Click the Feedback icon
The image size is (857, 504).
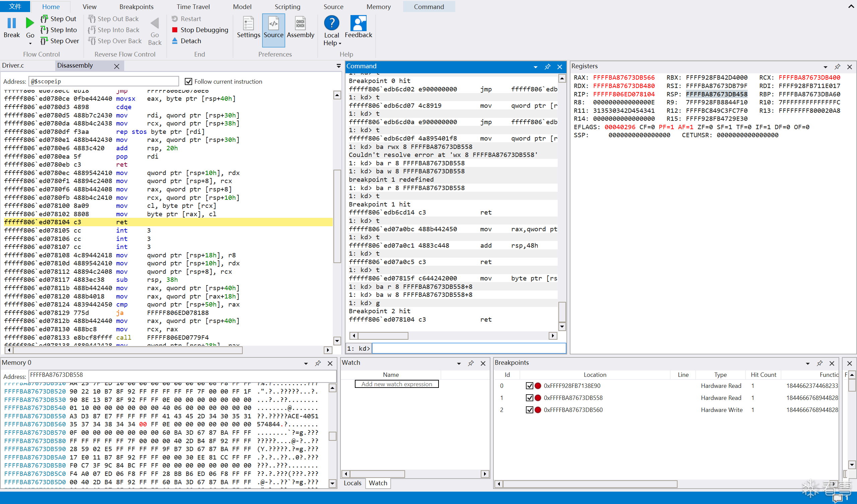pyautogui.click(x=358, y=24)
